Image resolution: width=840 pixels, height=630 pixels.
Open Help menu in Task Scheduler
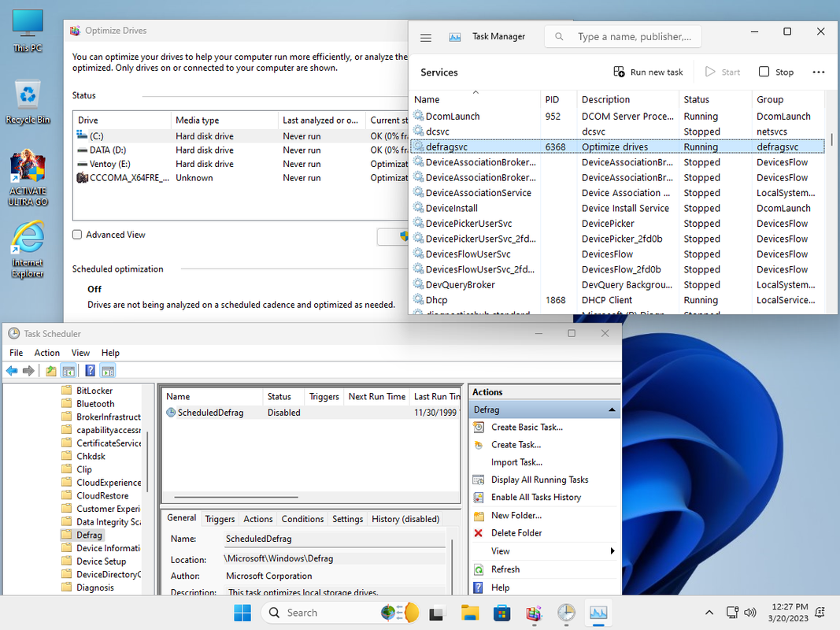110,353
